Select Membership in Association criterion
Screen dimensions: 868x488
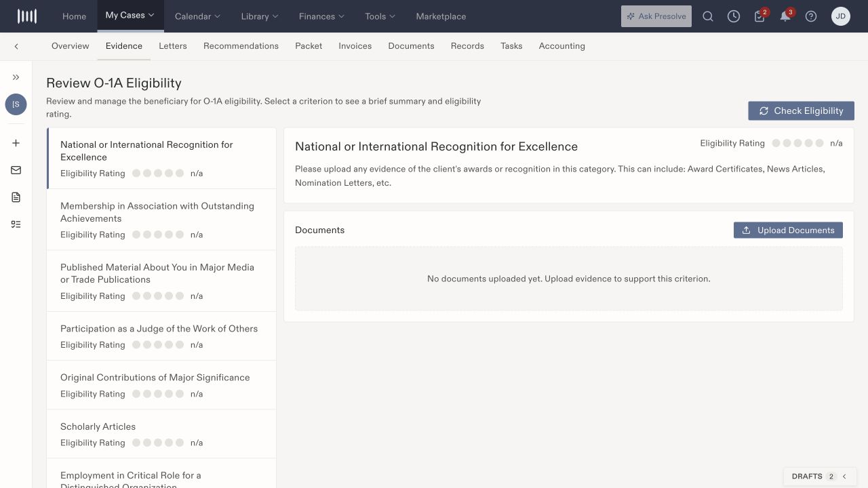pos(161,220)
